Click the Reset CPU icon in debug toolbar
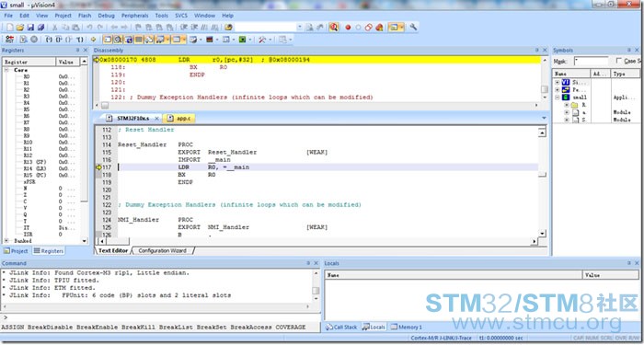This screenshot has height=345, width=644. coord(9,40)
